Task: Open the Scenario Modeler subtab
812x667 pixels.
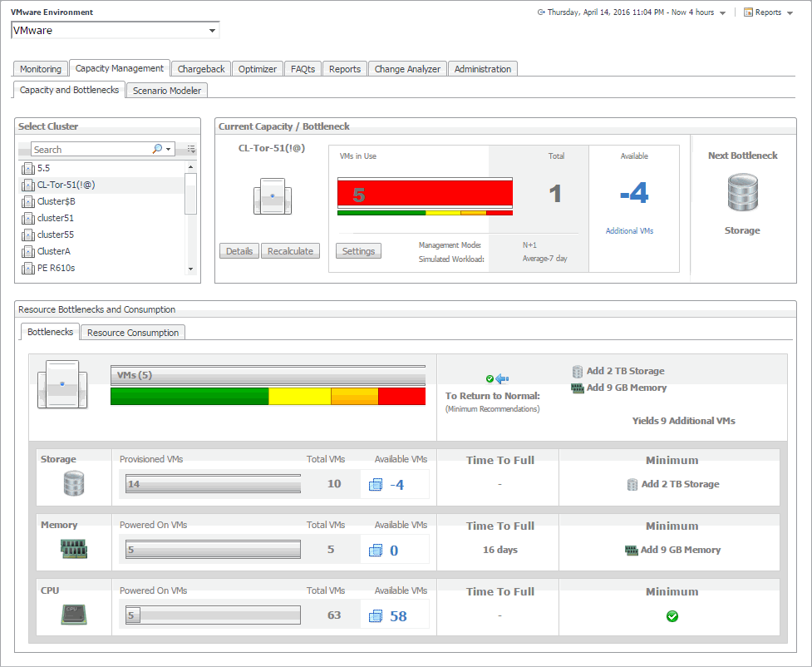Action: click(x=167, y=91)
